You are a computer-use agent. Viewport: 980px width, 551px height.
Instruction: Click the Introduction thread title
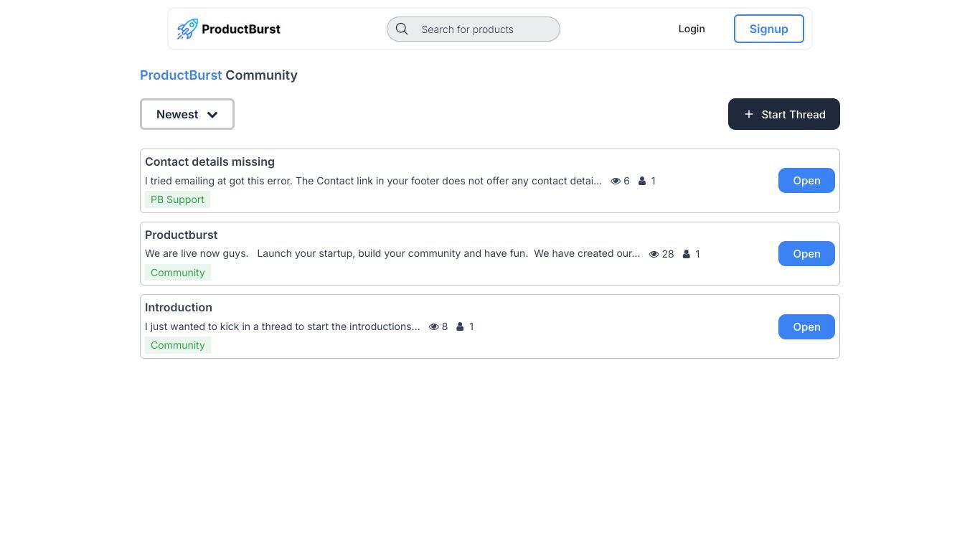tap(179, 308)
